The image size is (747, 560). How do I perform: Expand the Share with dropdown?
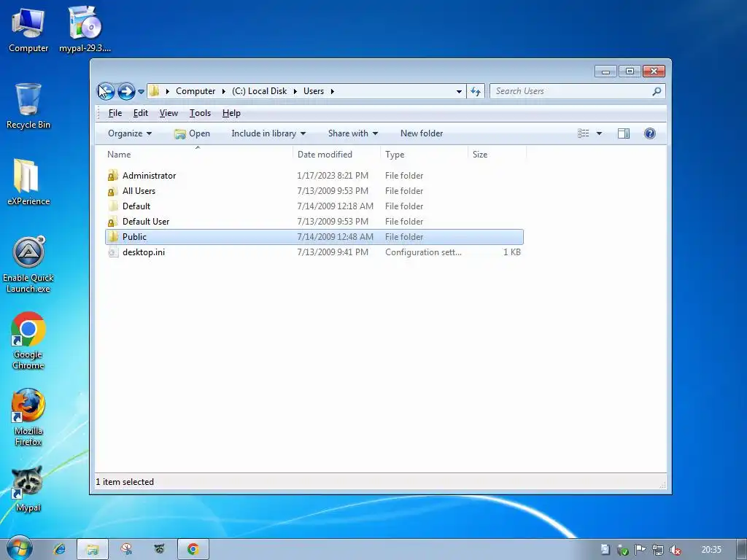click(x=352, y=133)
